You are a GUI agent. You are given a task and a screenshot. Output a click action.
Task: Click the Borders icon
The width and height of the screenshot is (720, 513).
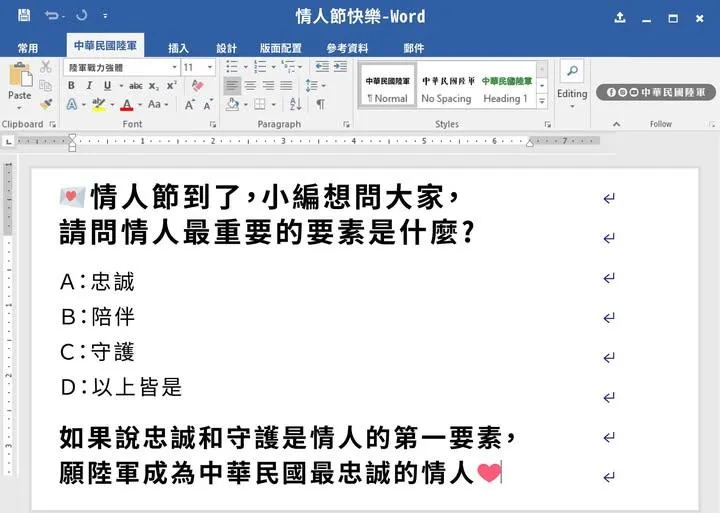tap(260, 105)
